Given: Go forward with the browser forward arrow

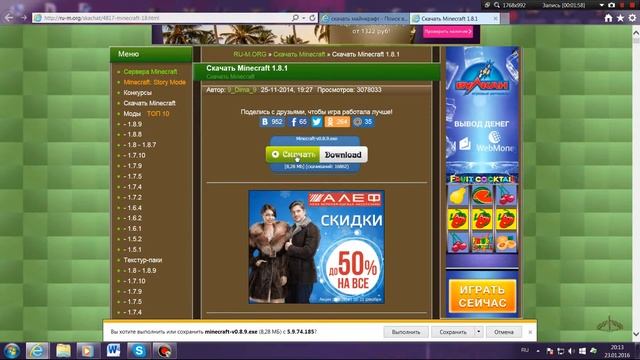Looking at the screenshot, I should tap(24, 18).
